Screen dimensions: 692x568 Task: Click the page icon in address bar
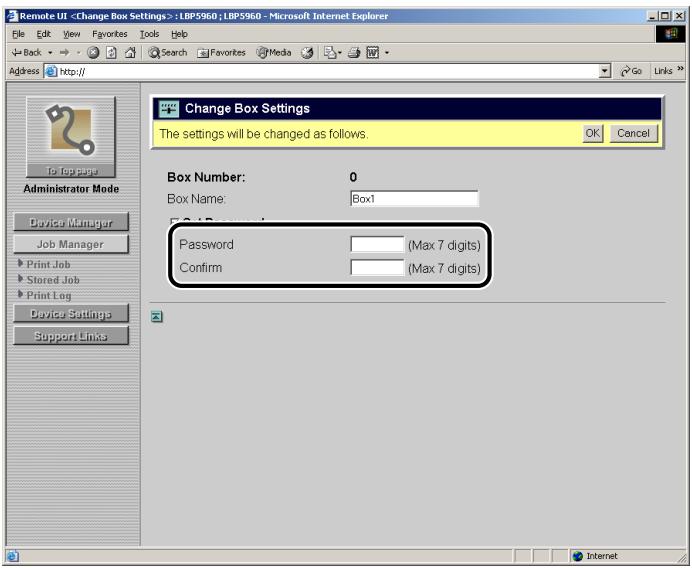pyautogui.click(x=52, y=71)
